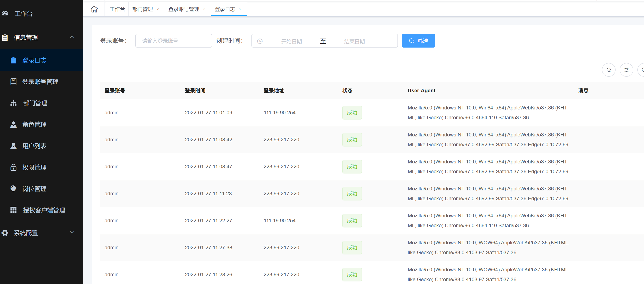
Task: Close the 部门管理 tab
Action: coord(158,9)
